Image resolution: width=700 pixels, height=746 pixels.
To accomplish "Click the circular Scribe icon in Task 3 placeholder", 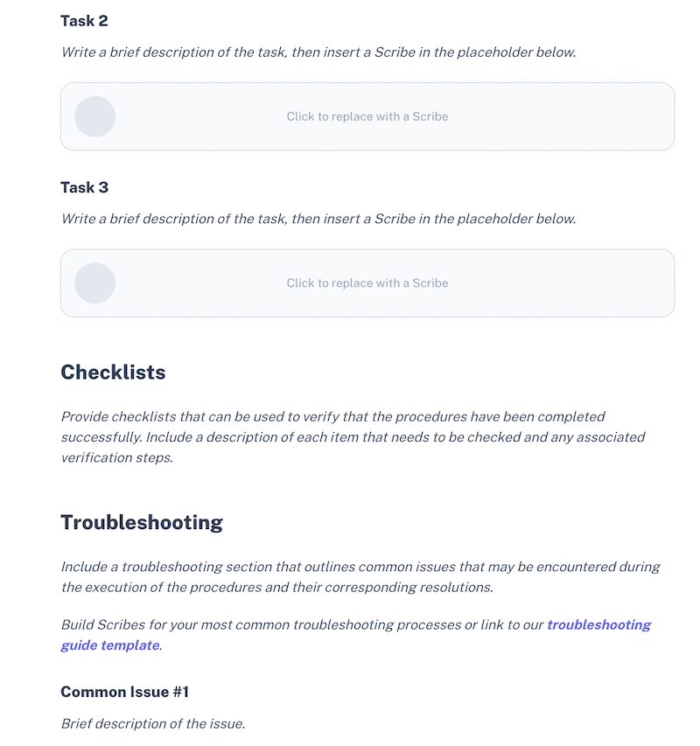I will 94,283.
